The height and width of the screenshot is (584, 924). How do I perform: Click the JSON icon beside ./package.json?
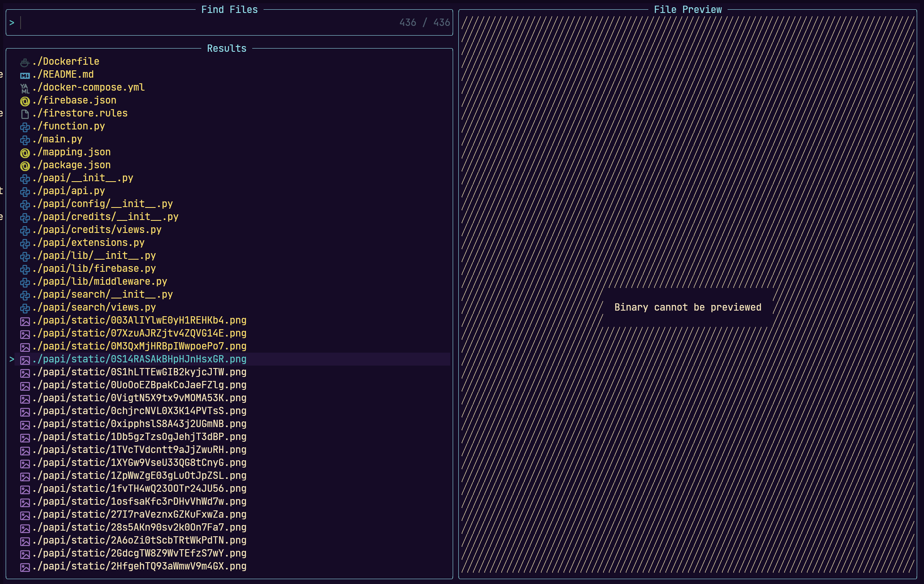25,166
